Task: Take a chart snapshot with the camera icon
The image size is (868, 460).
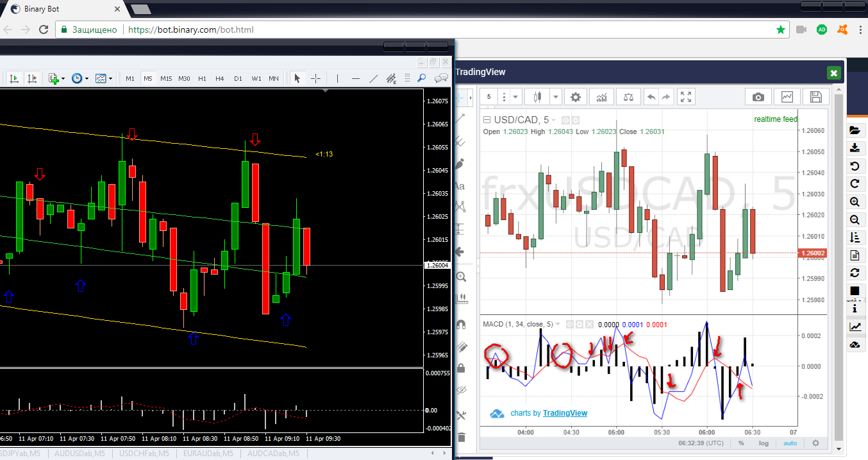Action: click(758, 97)
